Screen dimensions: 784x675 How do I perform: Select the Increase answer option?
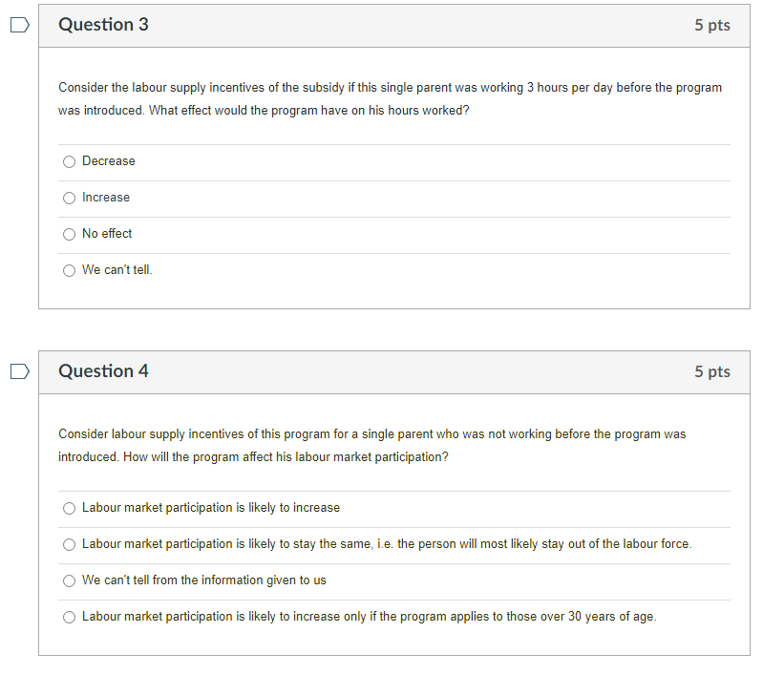(x=69, y=198)
